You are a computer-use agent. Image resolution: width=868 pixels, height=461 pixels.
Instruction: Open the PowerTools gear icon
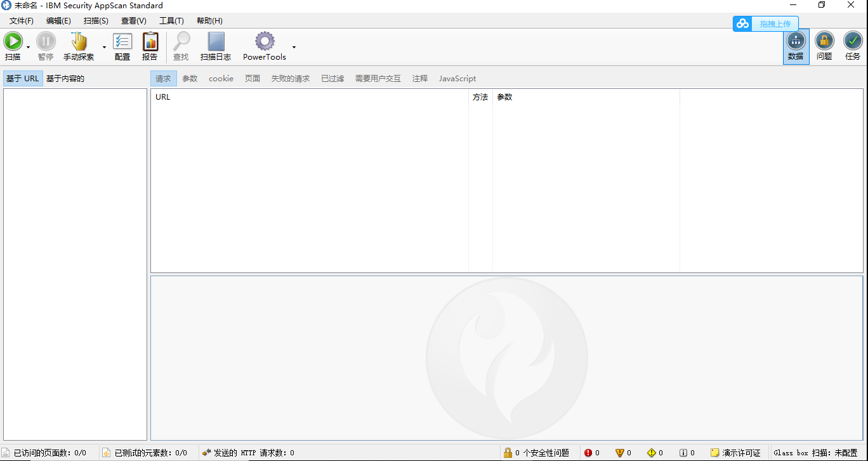265,42
